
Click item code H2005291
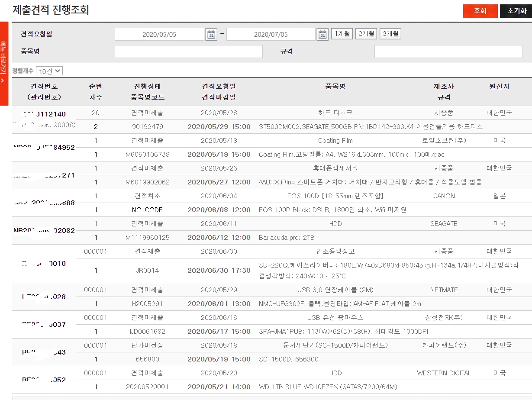point(147,304)
